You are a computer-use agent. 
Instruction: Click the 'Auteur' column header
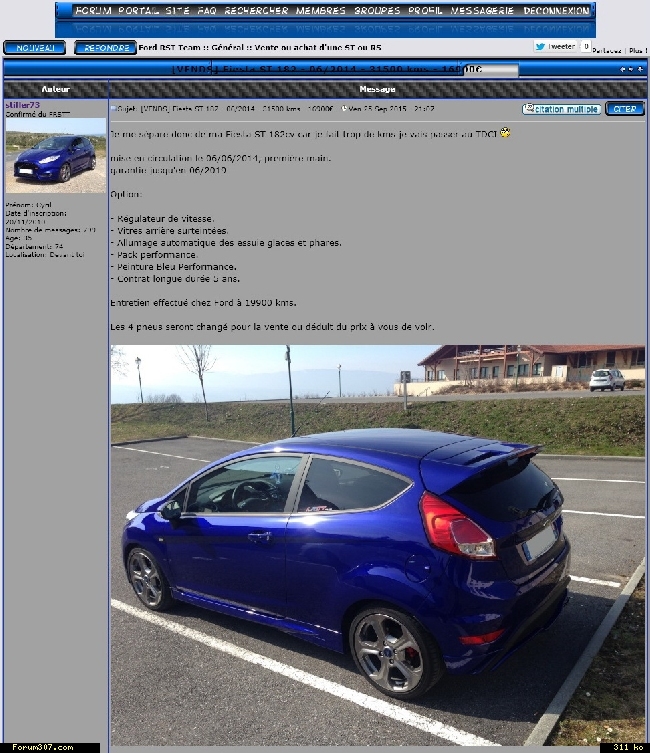(56, 89)
